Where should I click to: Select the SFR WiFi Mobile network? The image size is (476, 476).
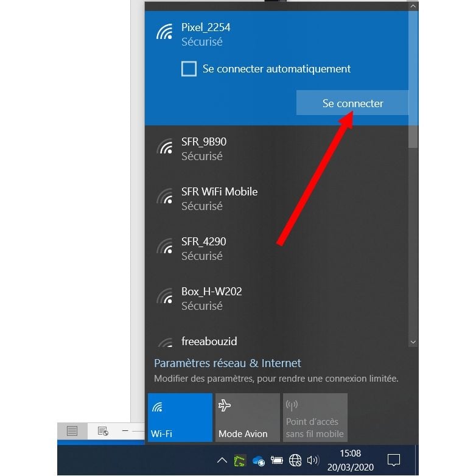276,199
